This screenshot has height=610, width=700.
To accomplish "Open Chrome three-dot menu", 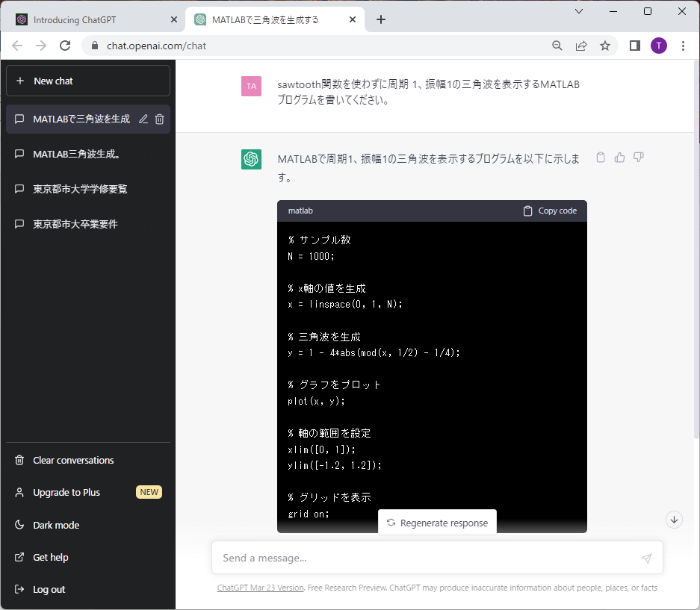I will [x=683, y=46].
